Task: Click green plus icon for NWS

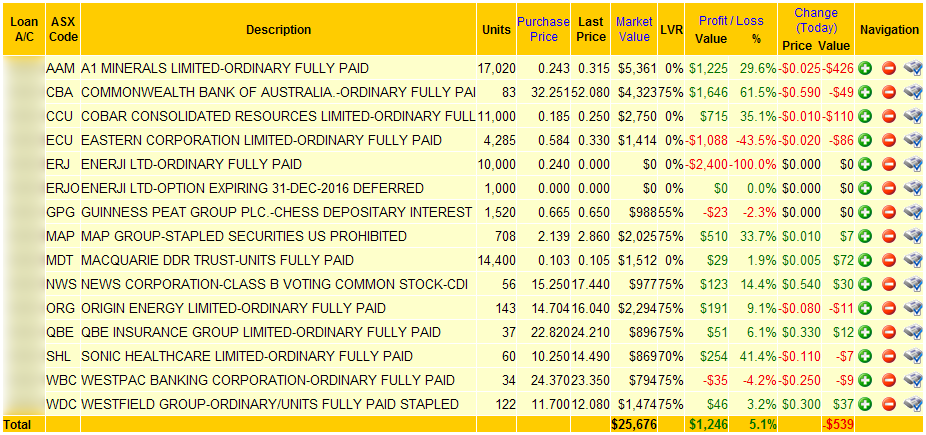Action: [x=866, y=284]
